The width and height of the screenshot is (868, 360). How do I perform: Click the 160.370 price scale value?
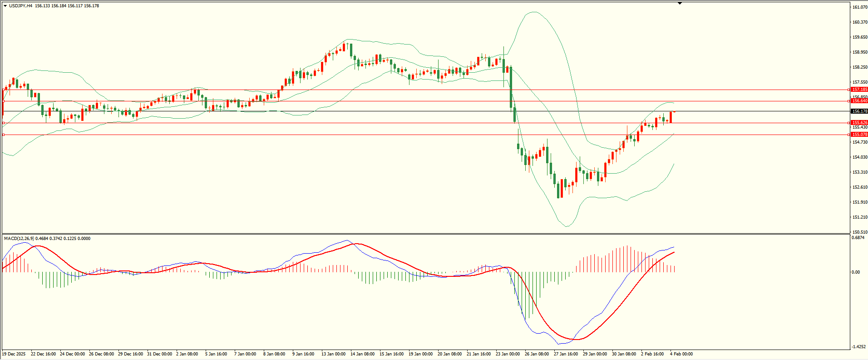click(x=860, y=22)
